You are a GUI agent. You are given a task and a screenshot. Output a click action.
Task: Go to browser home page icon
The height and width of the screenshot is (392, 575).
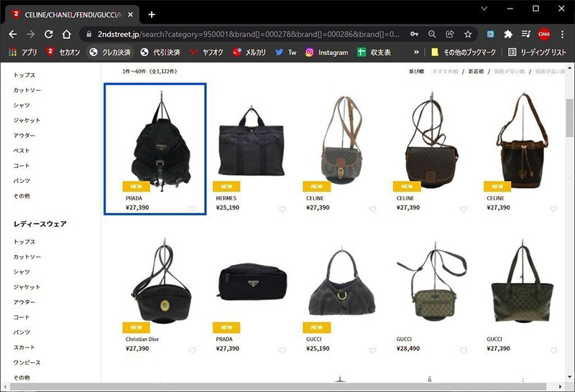pyautogui.click(x=67, y=34)
